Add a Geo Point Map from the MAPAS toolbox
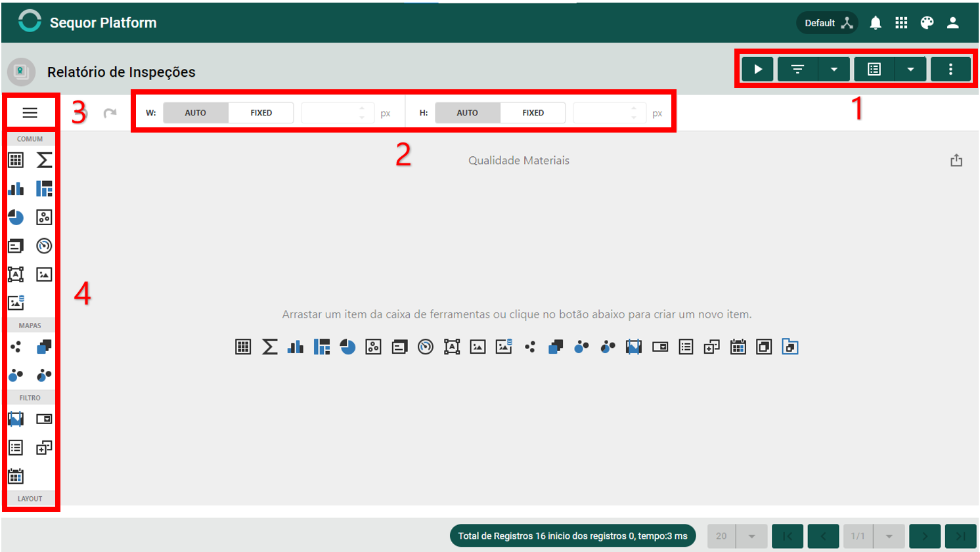 coord(16,347)
